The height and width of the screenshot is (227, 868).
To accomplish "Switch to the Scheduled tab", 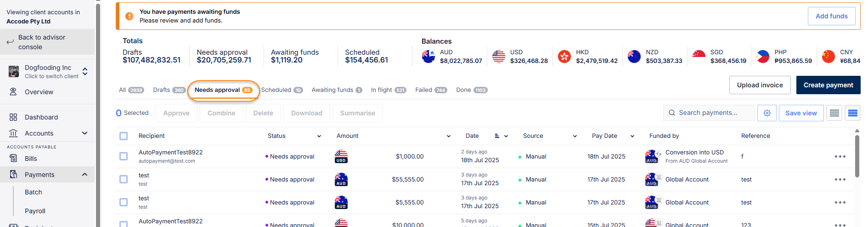I will (282, 90).
